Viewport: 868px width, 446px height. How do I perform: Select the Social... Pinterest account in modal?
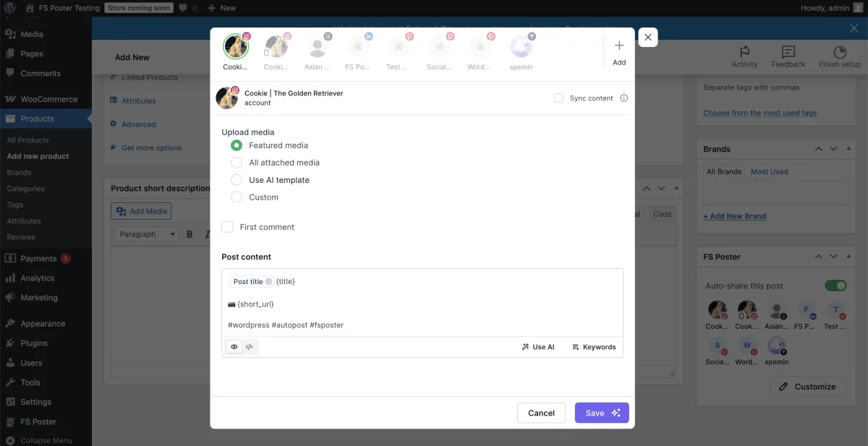pos(439,48)
